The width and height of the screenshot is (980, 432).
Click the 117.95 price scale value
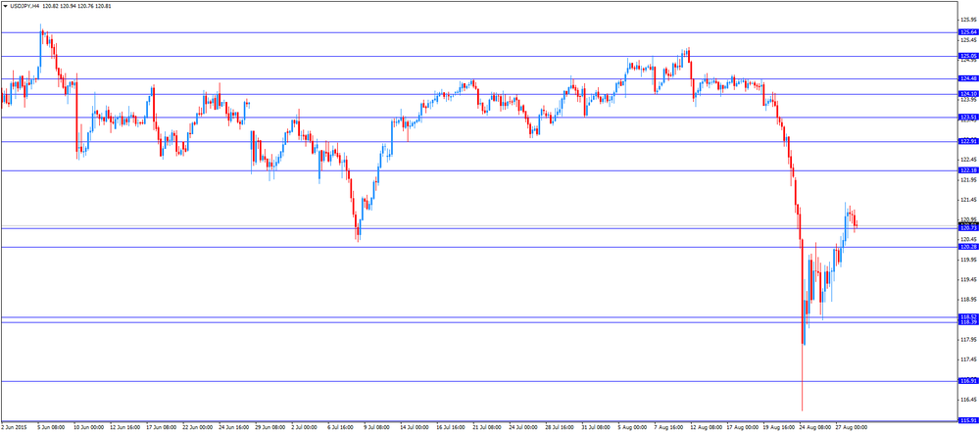968,340
